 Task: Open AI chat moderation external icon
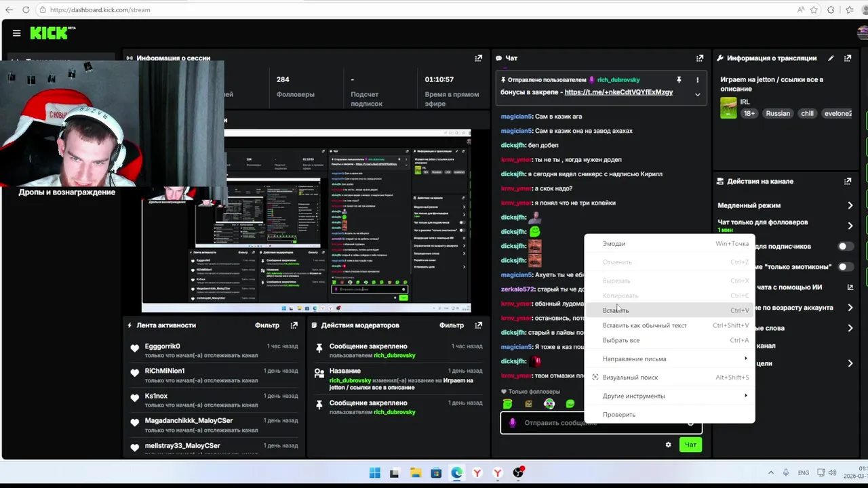point(850,287)
